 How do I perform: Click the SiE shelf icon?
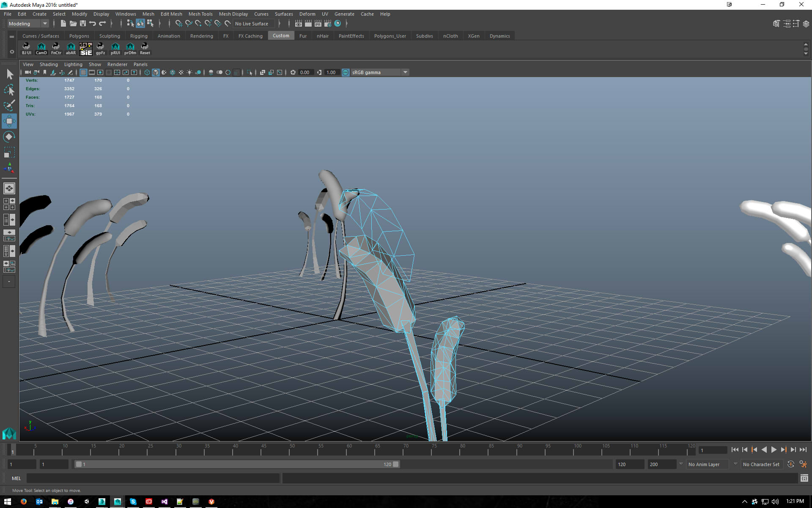click(85, 48)
